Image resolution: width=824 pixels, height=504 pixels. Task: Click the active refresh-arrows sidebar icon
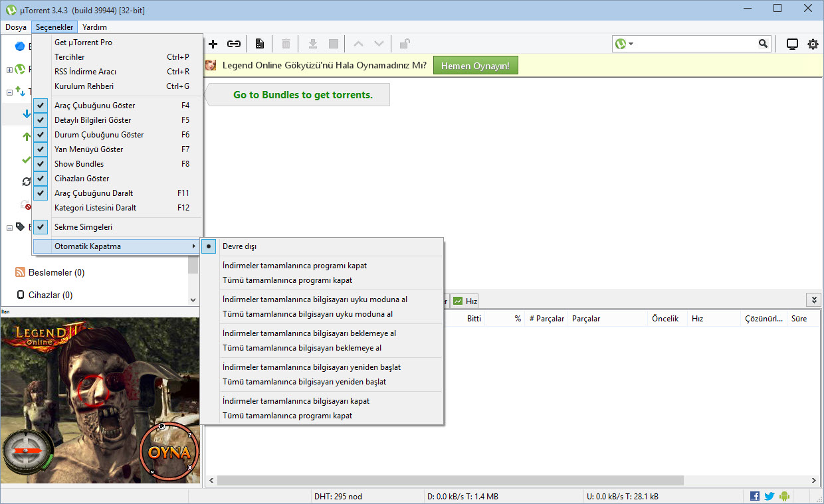[27, 182]
